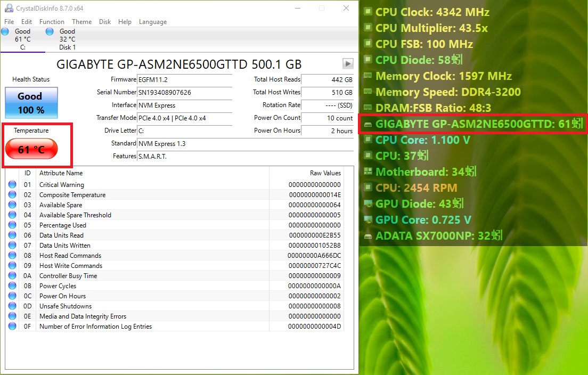The height and width of the screenshot is (375, 588).
Task: Click the status icon for Controller Busy Time
Action: click(x=12, y=275)
